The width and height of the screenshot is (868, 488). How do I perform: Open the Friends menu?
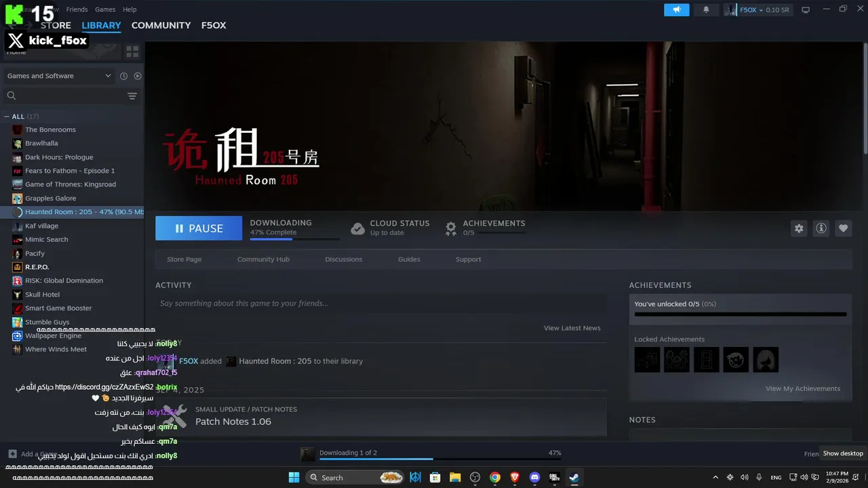click(77, 9)
